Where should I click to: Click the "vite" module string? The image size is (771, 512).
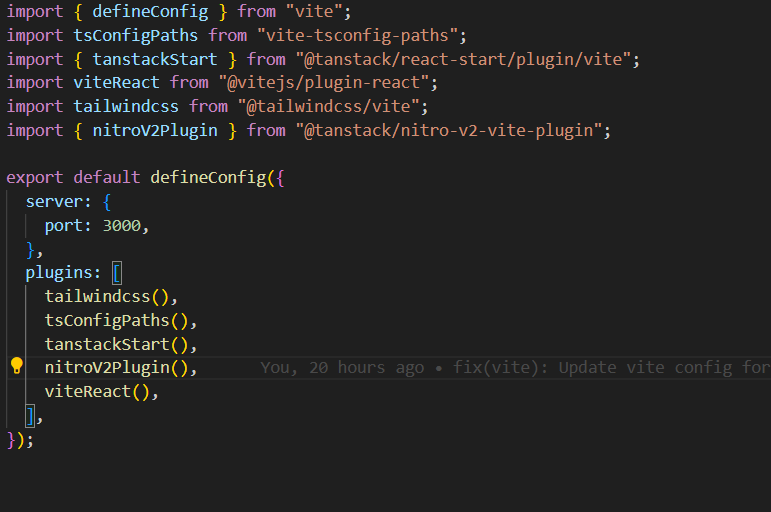314,12
